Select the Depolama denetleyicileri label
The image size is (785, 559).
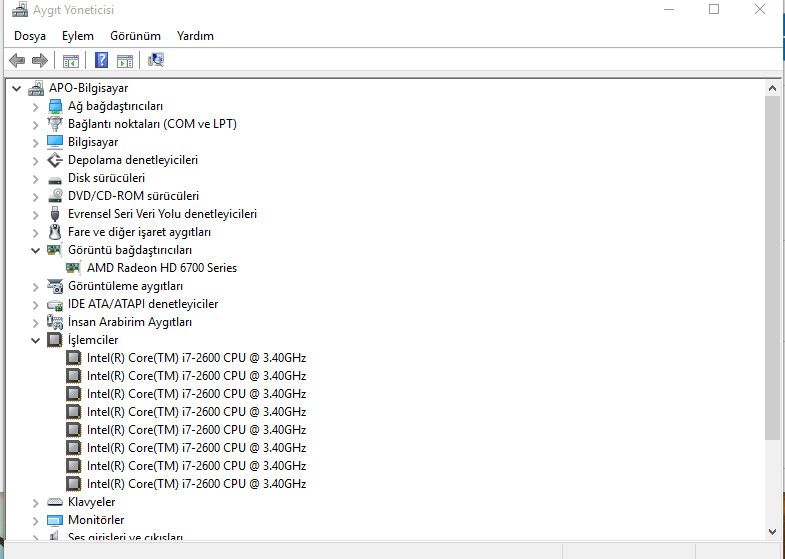point(133,160)
